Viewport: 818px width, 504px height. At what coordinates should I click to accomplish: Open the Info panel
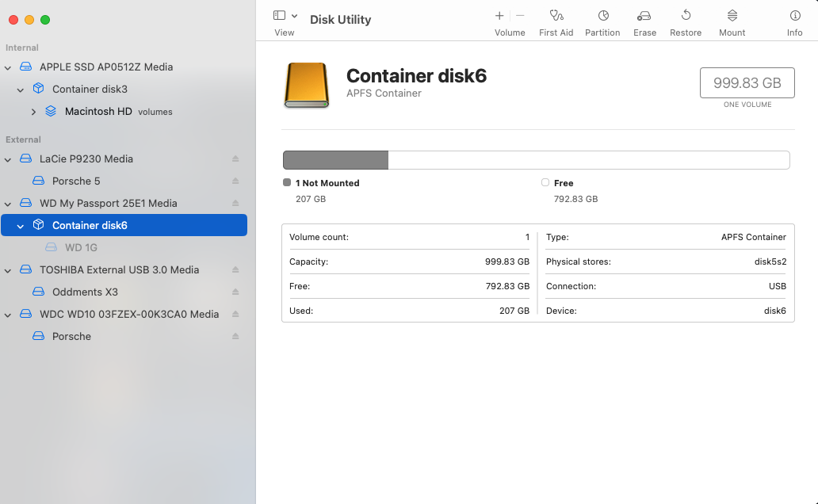click(x=794, y=16)
